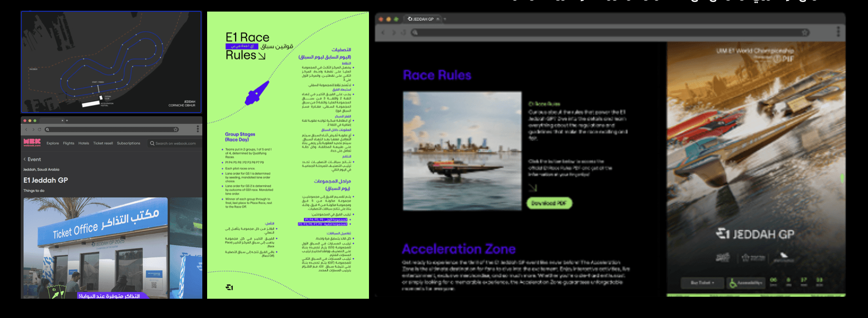Open the racing boat photo under Race Rules
868x318 pixels.
point(462,151)
